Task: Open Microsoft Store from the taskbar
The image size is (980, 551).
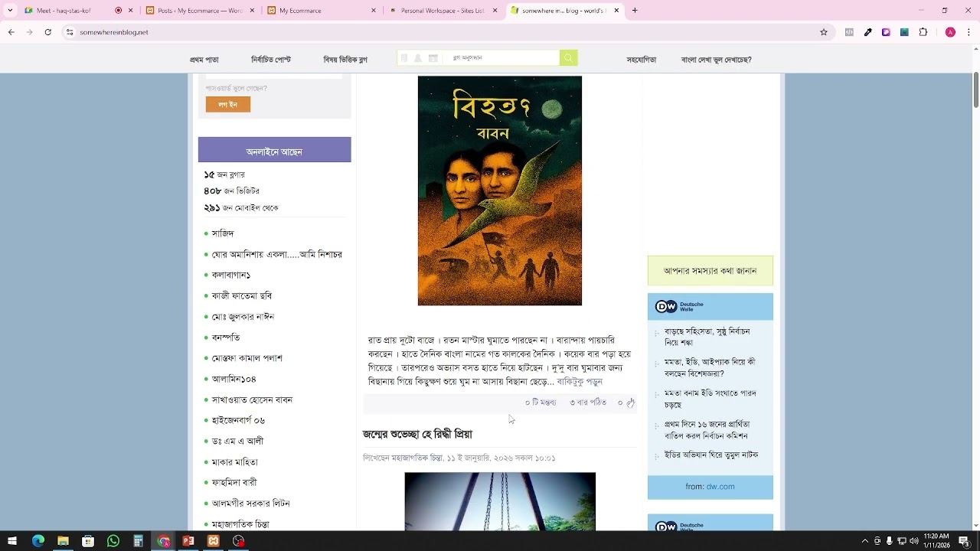Action: 88,541
